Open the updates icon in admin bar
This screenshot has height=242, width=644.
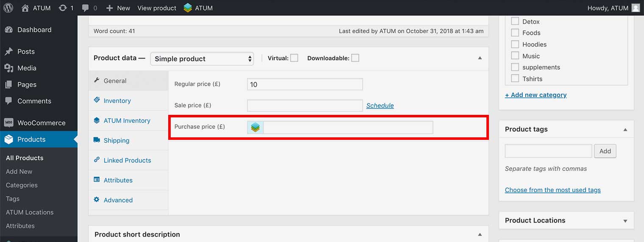[x=63, y=8]
